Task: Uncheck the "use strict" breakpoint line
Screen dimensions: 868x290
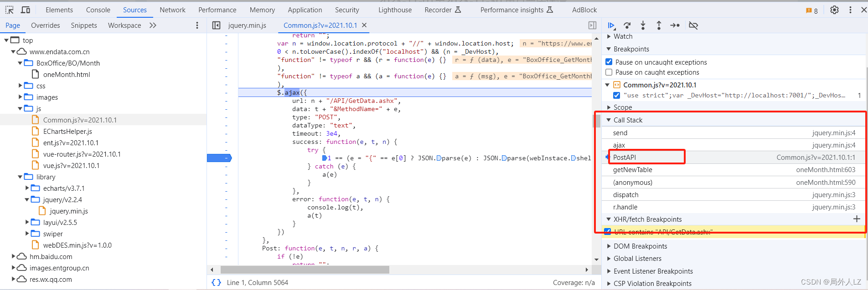Action: point(617,95)
